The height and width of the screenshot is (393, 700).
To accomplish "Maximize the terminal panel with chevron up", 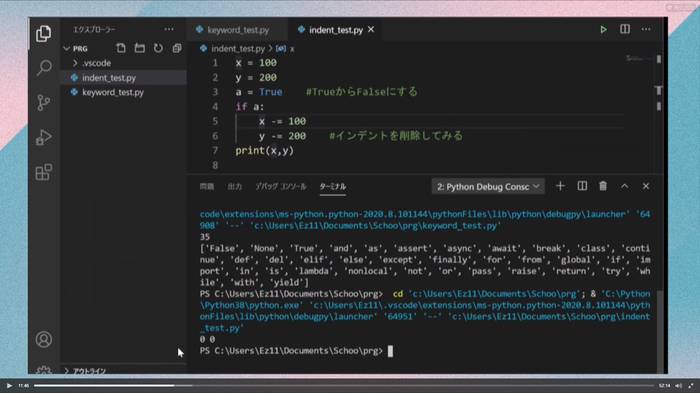I will pyautogui.click(x=625, y=186).
